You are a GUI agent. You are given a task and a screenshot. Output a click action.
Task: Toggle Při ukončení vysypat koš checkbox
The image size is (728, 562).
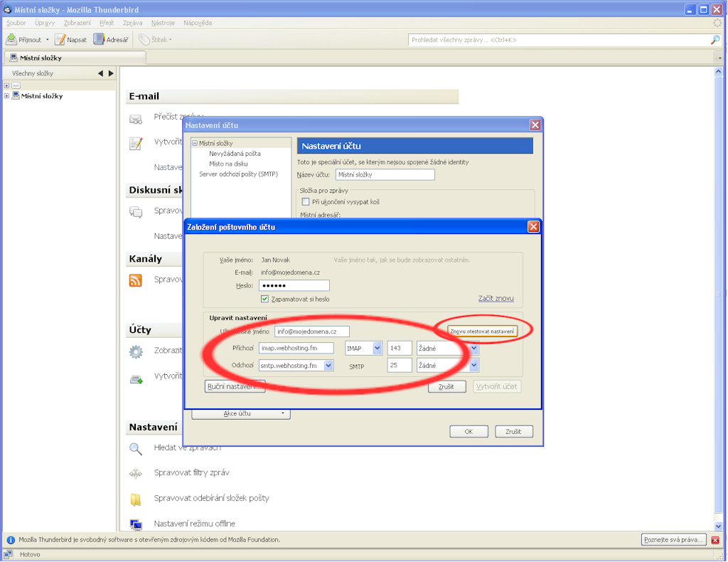pos(306,201)
